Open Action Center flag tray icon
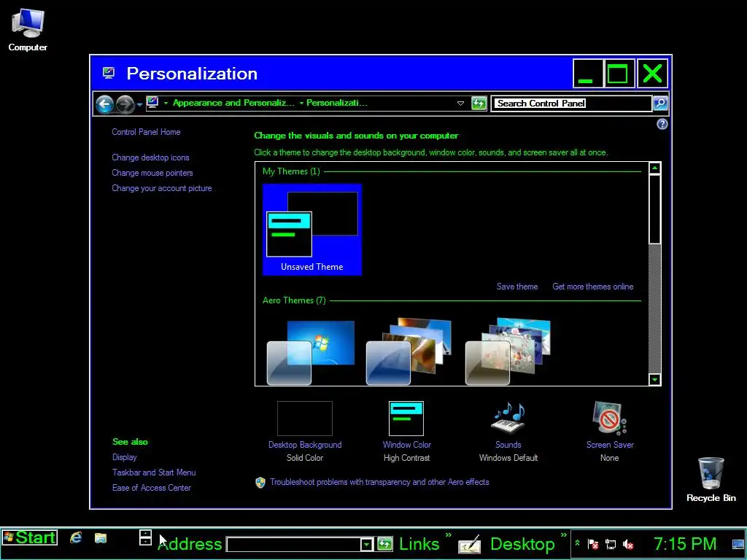This screenshot has height=560, width=747. pyautogui.click(x=593, y=543)
